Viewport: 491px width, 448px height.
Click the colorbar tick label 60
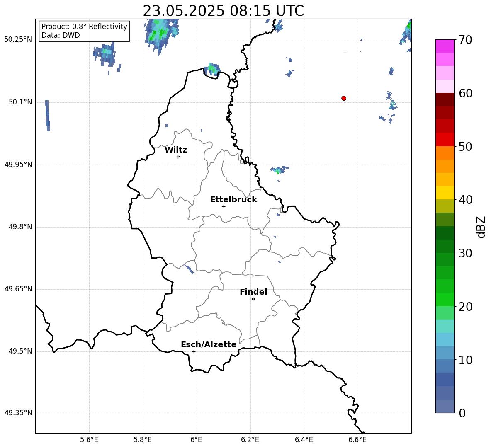coord(465,93)
